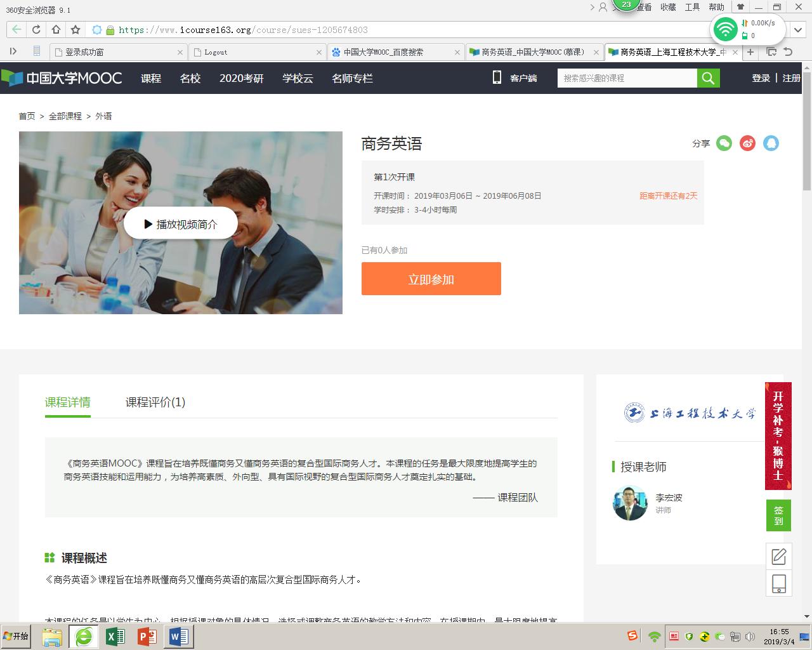Click the Sogou input method tray icon
Viewport: 812px width, 650px height.
632,636
